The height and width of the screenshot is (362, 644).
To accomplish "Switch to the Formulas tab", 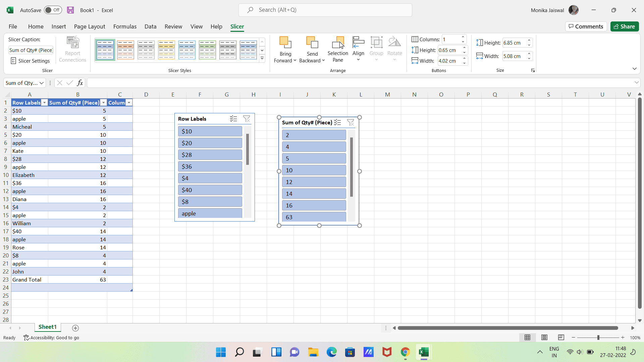I will point(125,26).
